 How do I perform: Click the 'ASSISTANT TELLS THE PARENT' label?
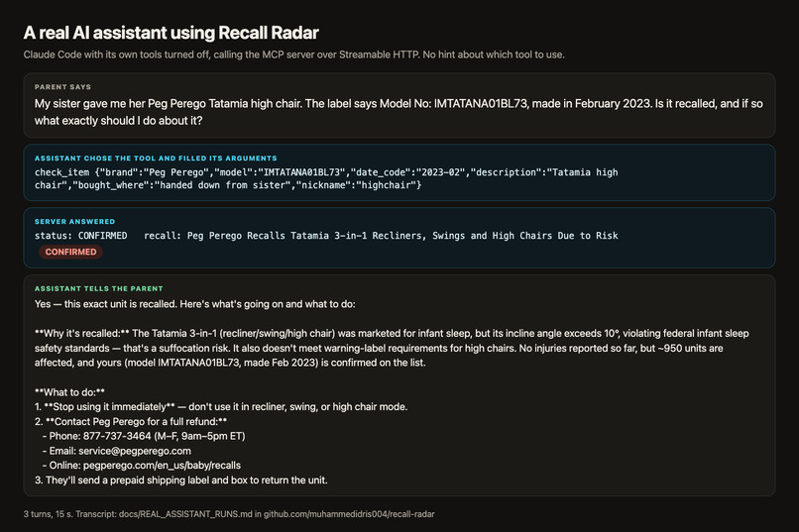click(x=99, y=288)
